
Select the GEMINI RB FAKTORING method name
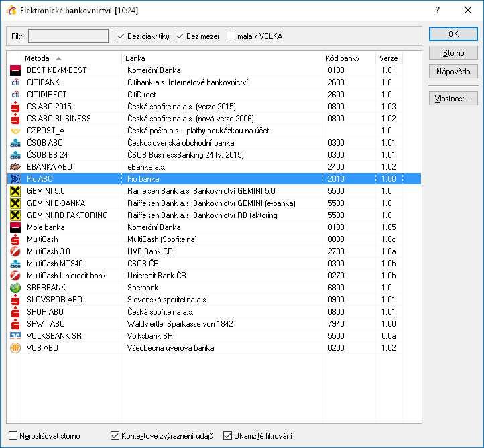point(67,215)
